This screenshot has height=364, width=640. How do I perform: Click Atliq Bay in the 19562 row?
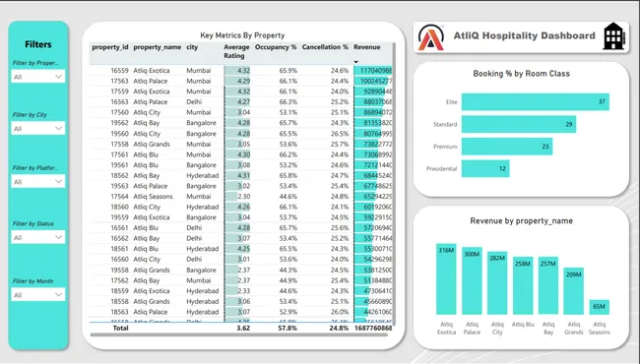(x=146, y=123)
